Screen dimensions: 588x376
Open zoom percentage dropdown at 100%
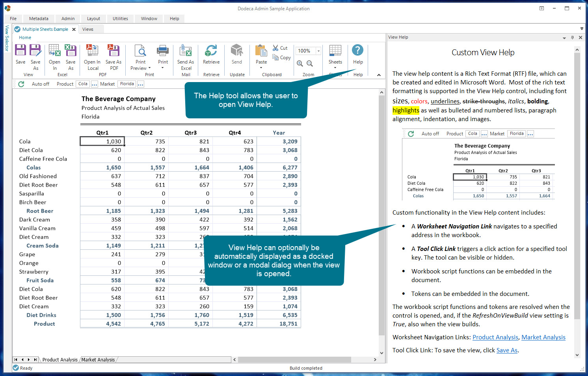click(x=318, y=51)
